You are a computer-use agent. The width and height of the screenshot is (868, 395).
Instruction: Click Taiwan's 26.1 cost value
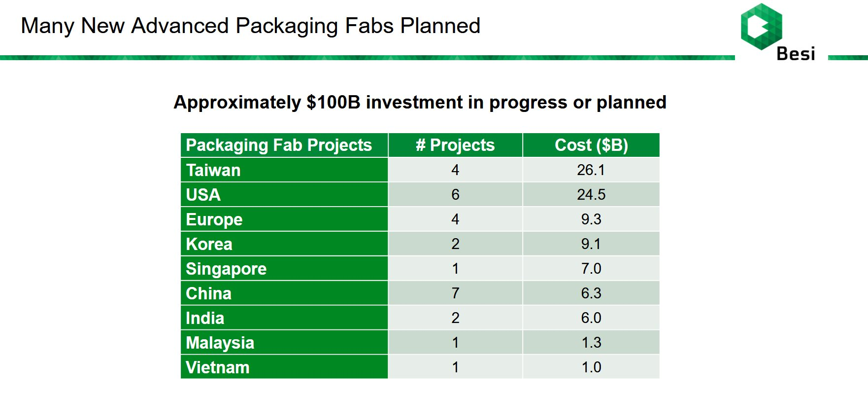tap(591, 170)
